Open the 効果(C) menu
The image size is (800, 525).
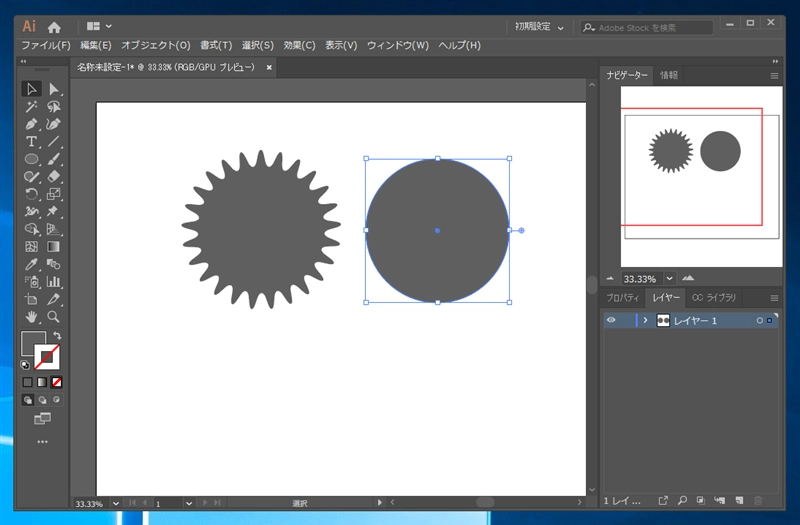[299, 45]
